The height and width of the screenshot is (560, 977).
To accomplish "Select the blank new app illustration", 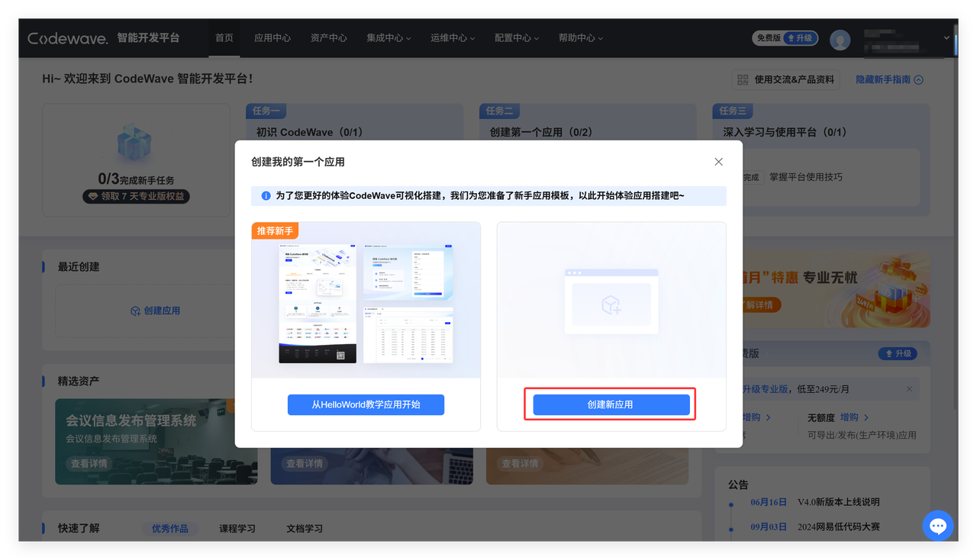I will 611,301.
